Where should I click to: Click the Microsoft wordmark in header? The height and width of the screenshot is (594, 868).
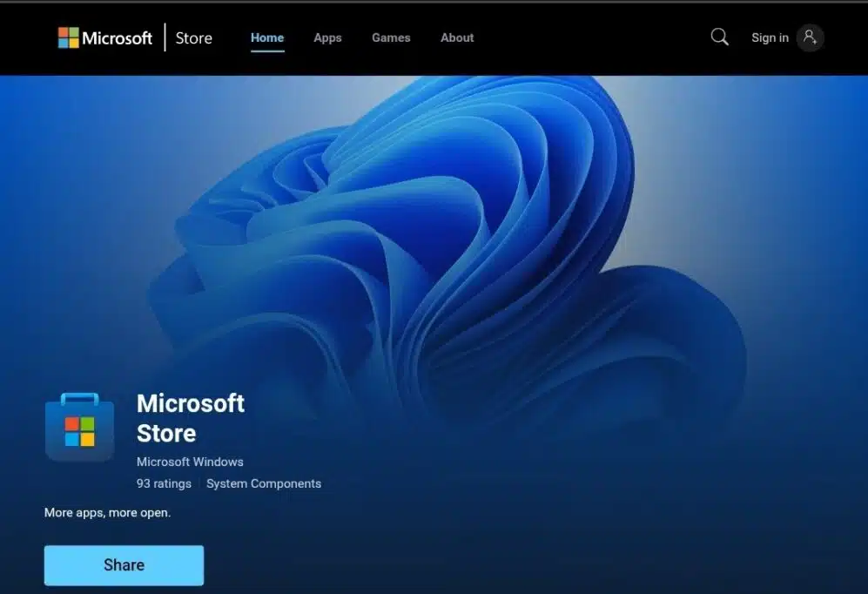pyautogui.click(x=117, y=37)
